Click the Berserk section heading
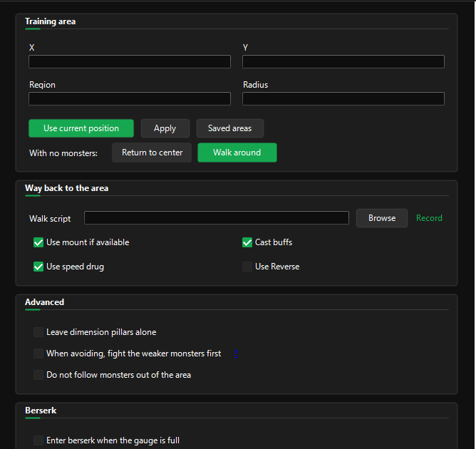 (x=41, y=411)
